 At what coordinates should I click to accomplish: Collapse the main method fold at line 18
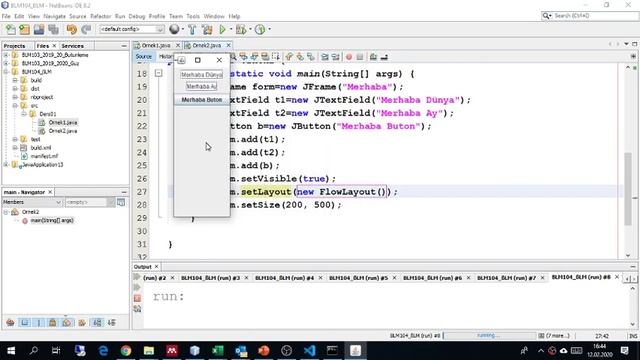point(158,73)
